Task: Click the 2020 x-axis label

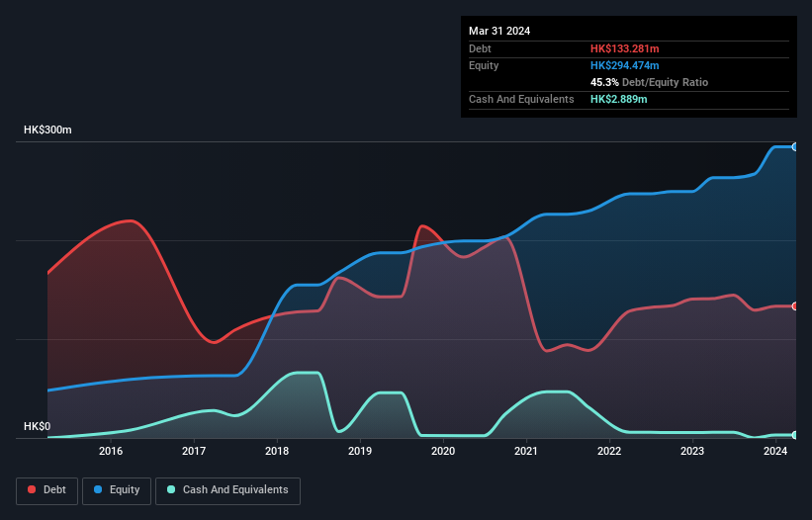Action: (443, 451)
